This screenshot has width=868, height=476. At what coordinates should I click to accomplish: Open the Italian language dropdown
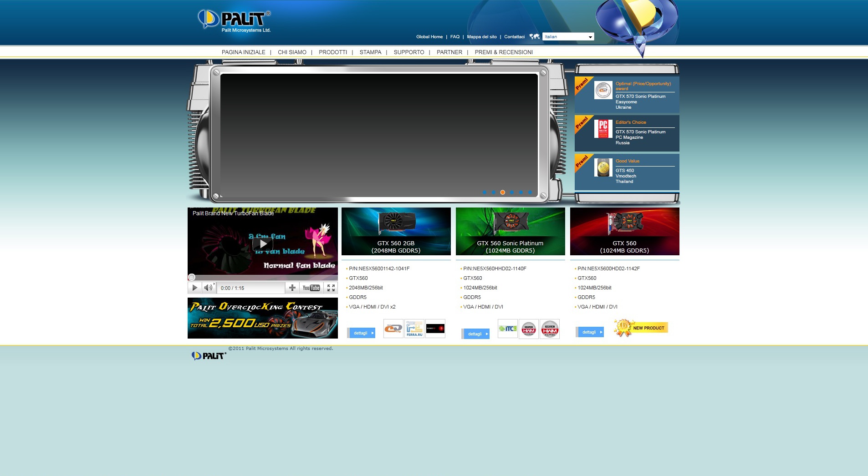pyautogui.click(x=568, y=37)
